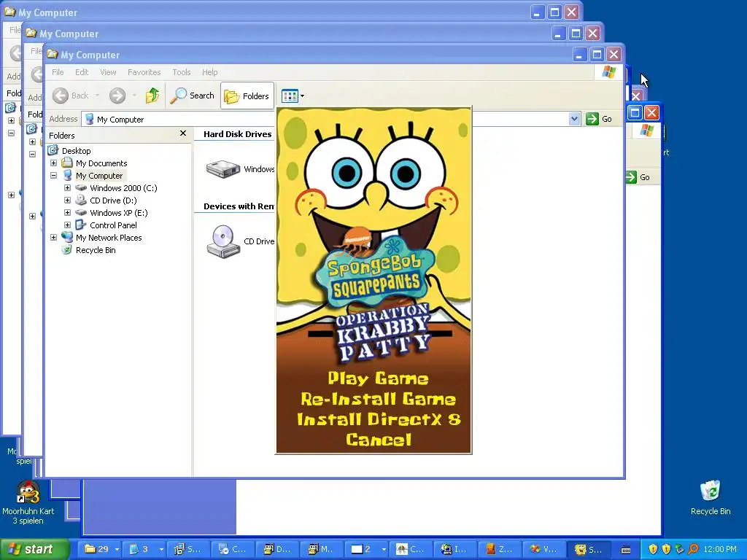
Task: Expand the Control Panel tree node
Action: tap(68, 225)
